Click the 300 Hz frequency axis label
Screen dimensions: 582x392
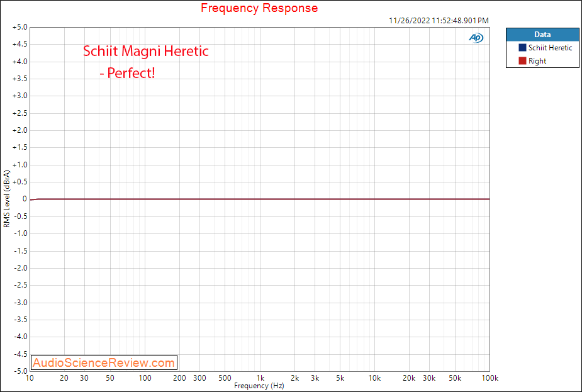pos(199,378)
